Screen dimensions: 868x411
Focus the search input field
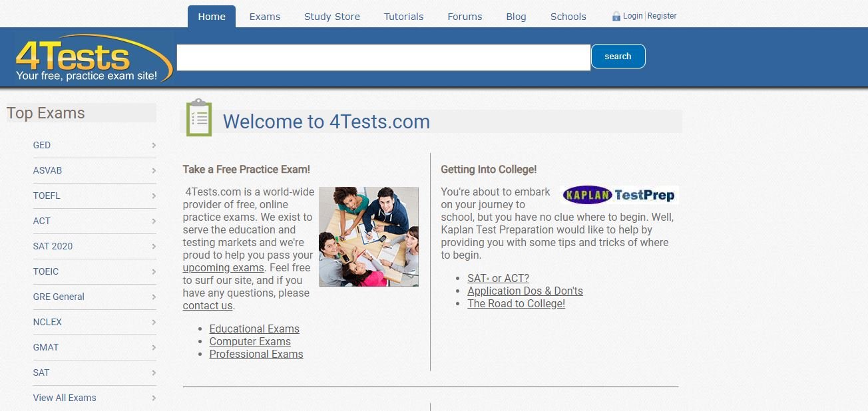point(383,57)
